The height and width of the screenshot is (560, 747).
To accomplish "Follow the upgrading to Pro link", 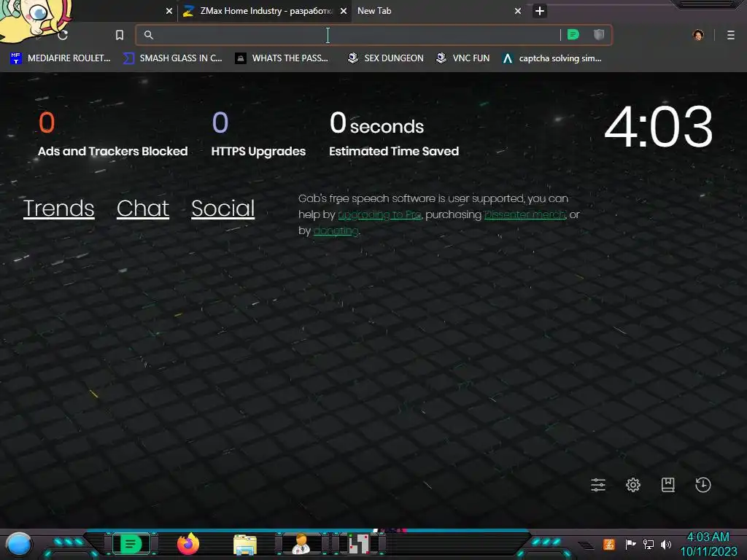I will [x=379, y=215].
